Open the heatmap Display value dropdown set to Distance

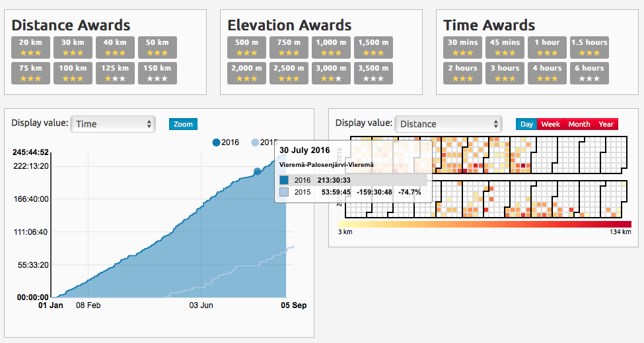(448, 124)
